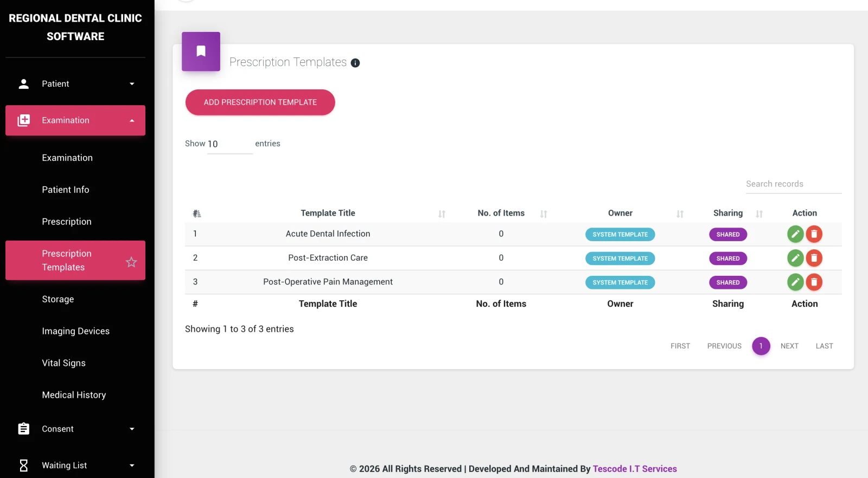Screen dimensions: 868x478
Task: Favorite Prescription Templates with star icon
Action: pos(131,262)
